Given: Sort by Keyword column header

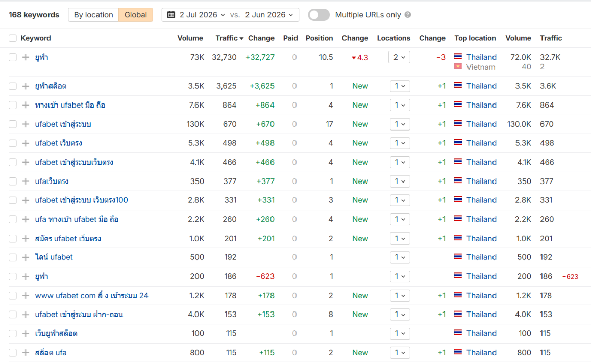Looking at the screenshot, I should pyautogui.click(x=36, y=38).
